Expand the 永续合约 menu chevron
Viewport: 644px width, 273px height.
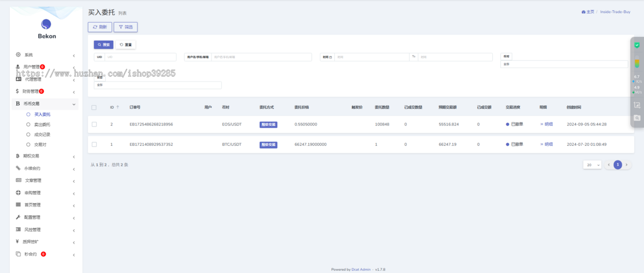pos(74,168)
